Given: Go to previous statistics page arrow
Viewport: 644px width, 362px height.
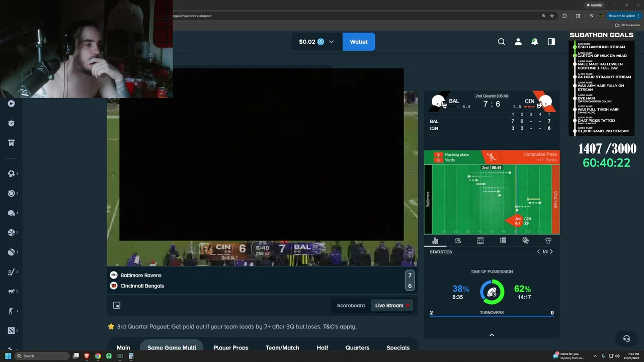Looking at the screenshot, I should tap(538, 251).
